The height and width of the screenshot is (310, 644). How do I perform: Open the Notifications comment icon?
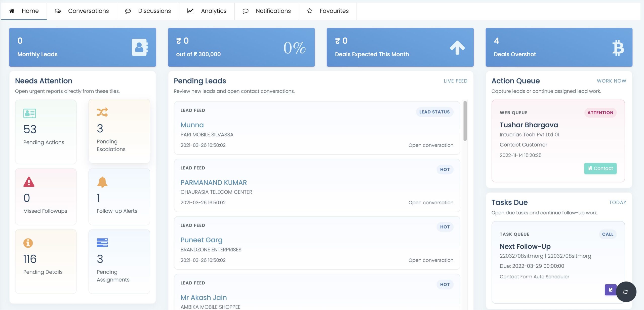[x=245, y=11]
